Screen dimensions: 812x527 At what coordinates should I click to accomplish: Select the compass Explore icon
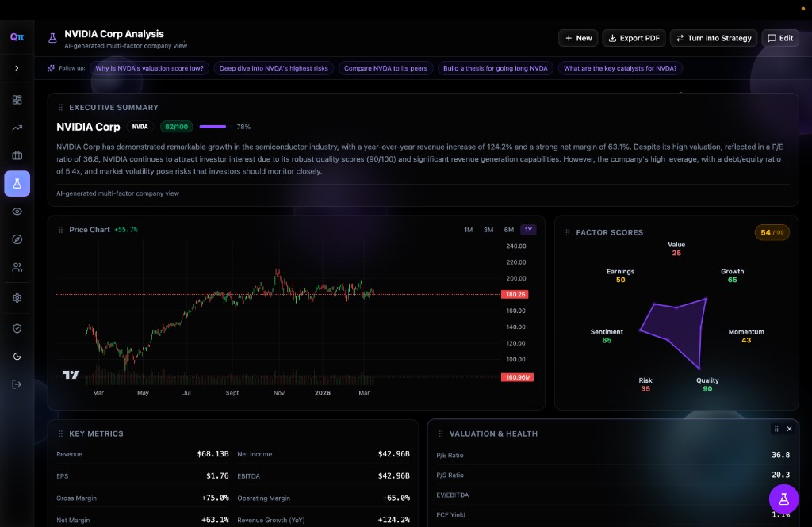(x=17, y=238)
